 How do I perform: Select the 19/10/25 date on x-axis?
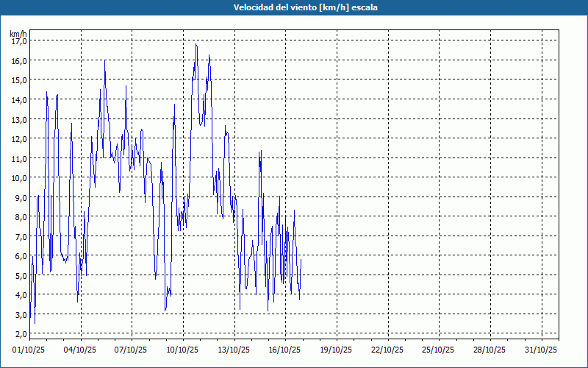tap(336, 350)
